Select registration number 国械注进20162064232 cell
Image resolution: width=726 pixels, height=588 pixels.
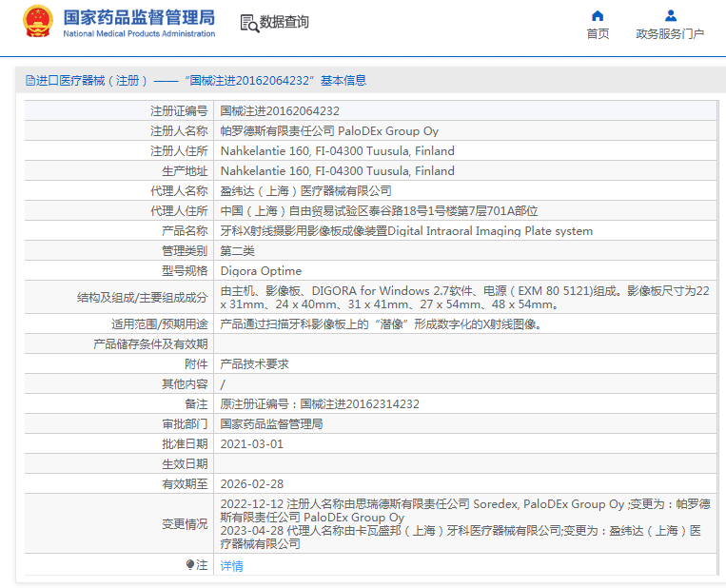[280, 111]
